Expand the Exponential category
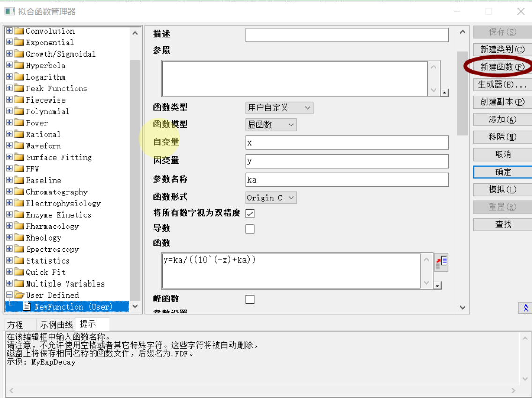532x398 pixels. [x=9, y=42]
